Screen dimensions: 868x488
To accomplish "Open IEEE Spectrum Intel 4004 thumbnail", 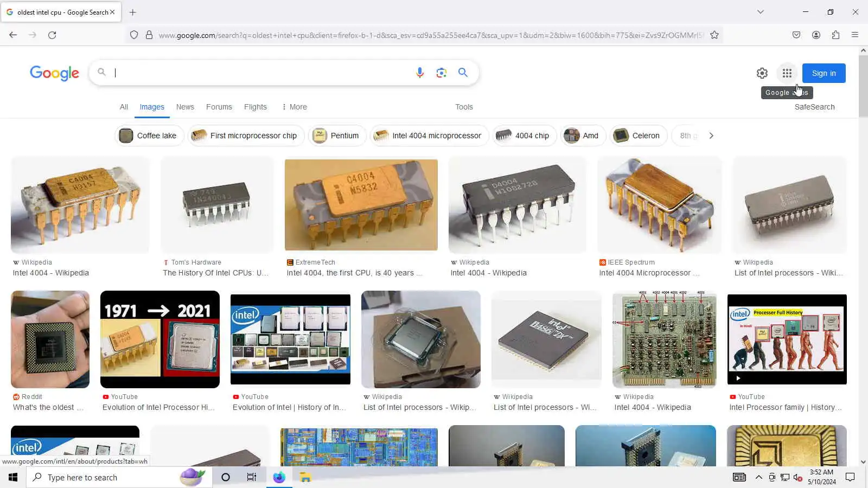I will (659, 205).
